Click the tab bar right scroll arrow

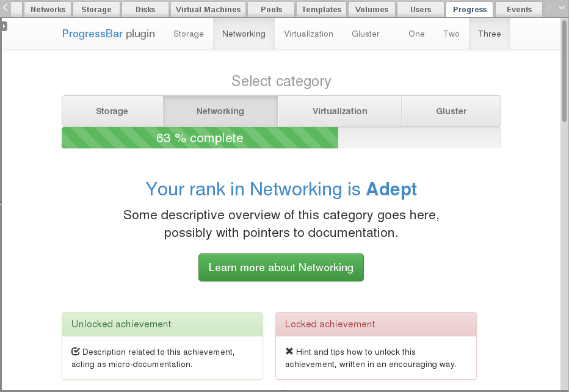(x=549, y=9)
